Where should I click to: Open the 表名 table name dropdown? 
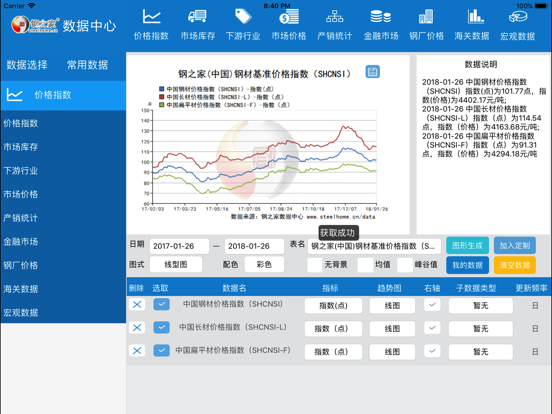(x=374, y=246)
